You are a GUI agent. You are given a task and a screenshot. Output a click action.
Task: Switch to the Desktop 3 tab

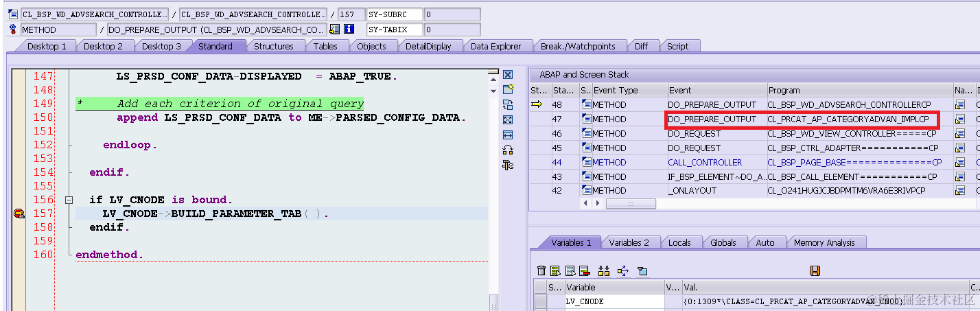161,46
